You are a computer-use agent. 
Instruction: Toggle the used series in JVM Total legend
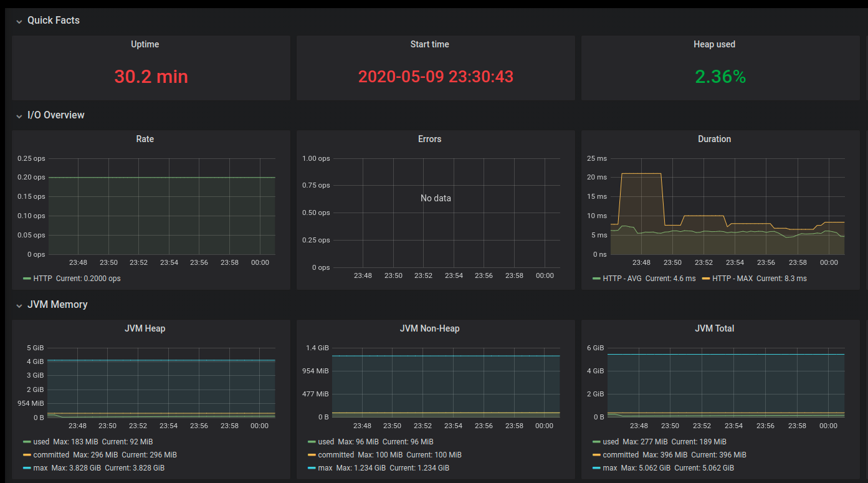(611, 442)
